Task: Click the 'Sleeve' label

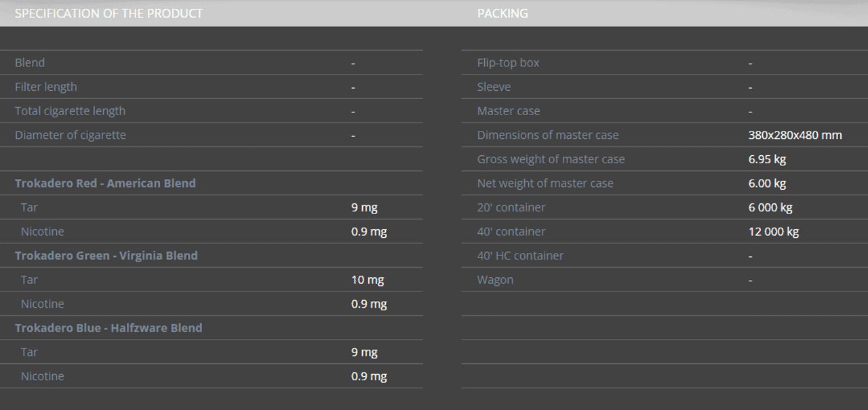Action: (494, 87)
